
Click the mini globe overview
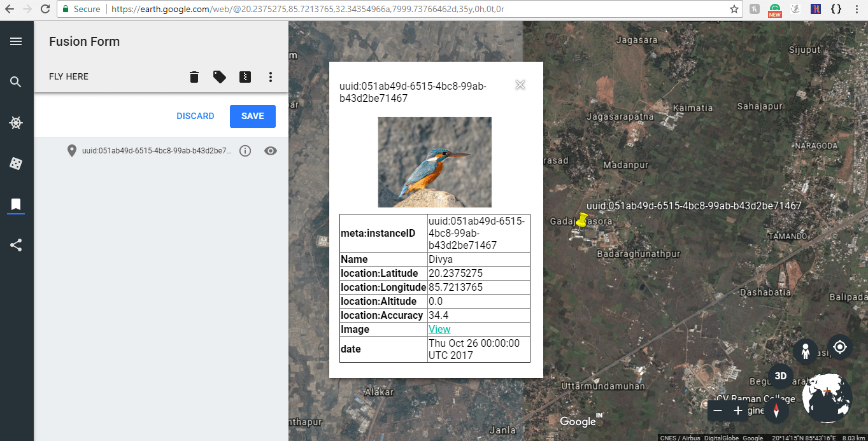point(827,398)
